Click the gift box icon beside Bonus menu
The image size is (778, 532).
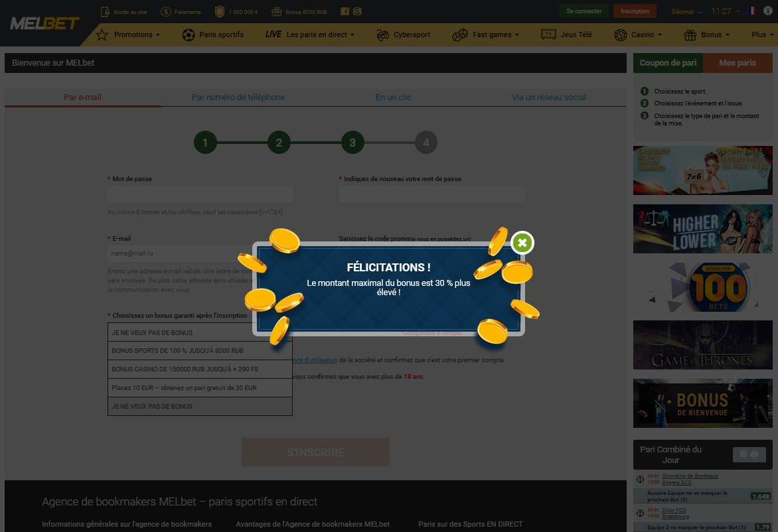[x=690, y=34]
